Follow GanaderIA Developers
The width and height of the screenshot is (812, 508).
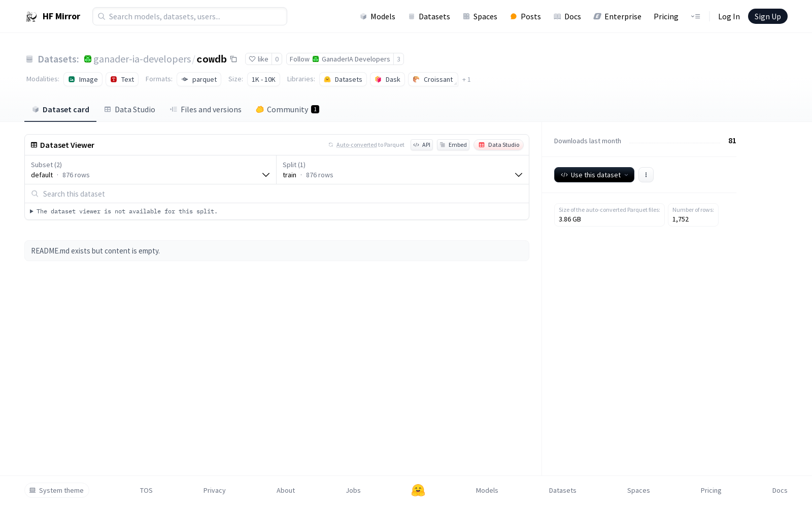click(x=340, y=59)
